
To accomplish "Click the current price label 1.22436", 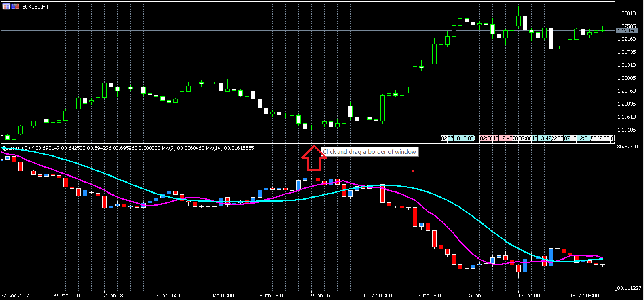I will click(x=627, y=31).
